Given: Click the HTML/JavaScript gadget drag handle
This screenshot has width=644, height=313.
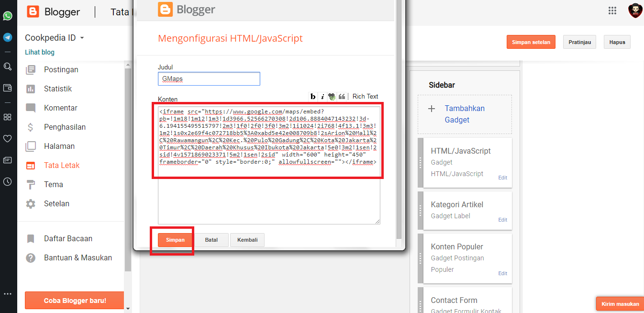Looking at the screenshot, I should (420, 162).
